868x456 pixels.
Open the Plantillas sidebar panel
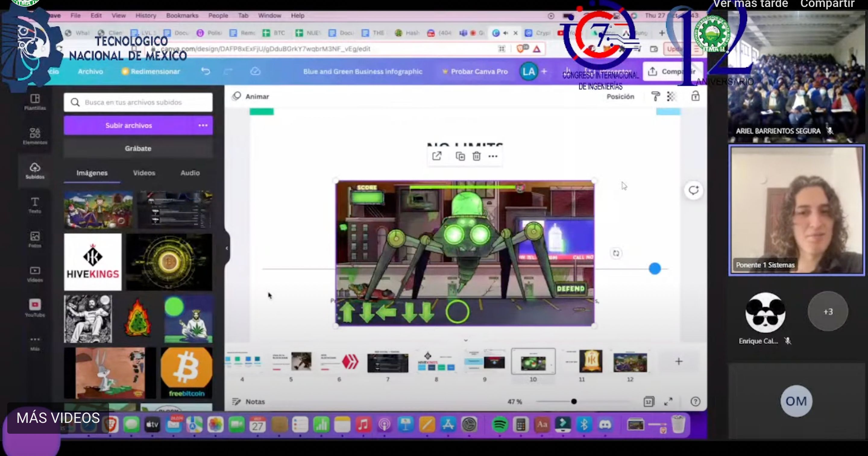[x=35, y=102]
